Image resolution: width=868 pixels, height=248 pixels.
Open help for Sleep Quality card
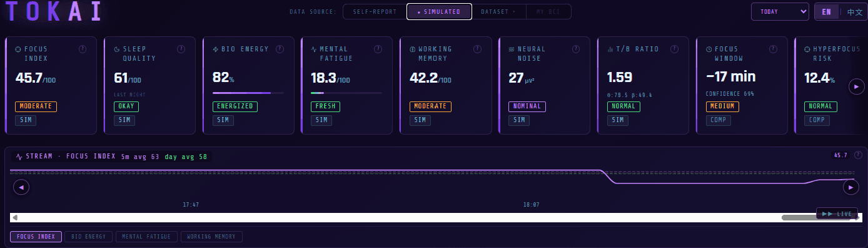pos(181,49)
